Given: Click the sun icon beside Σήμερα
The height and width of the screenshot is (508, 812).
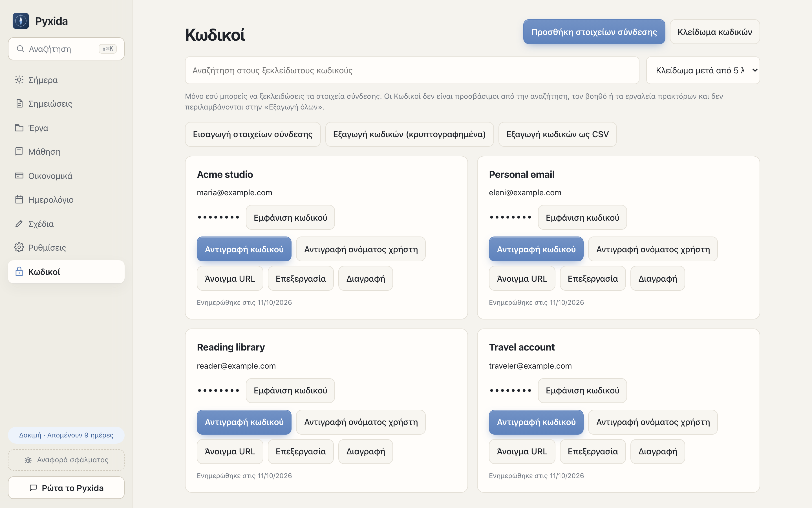Looking at the screenshot, I should (19, 80).
